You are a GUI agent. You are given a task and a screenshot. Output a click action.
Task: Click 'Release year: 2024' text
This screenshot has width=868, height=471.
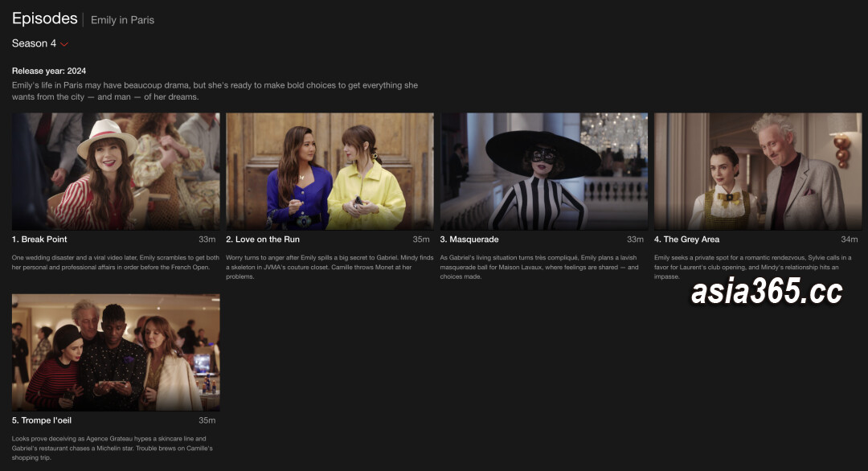49,71
